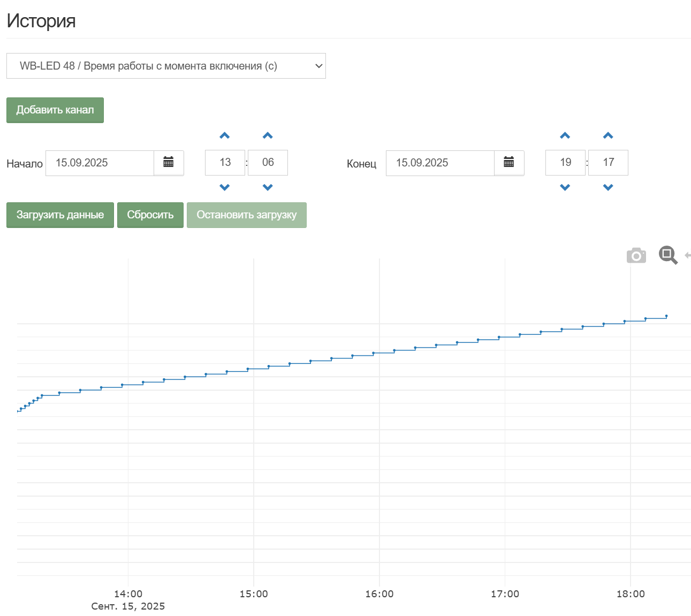691x616 pixels.
Task: Increase the end minutes with up arrow
Action: (x=608, y=136)
